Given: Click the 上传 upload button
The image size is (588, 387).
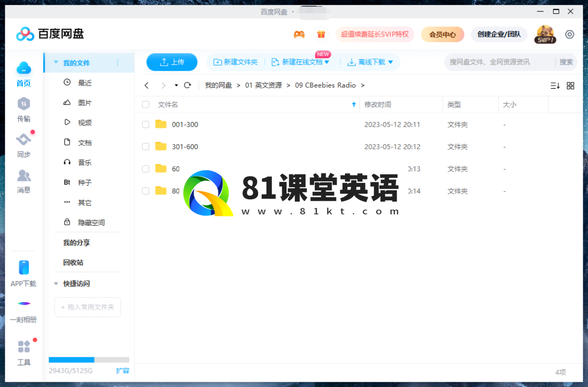Looking at the screenshot, I should pyautogui.click(x=172, y=62).
